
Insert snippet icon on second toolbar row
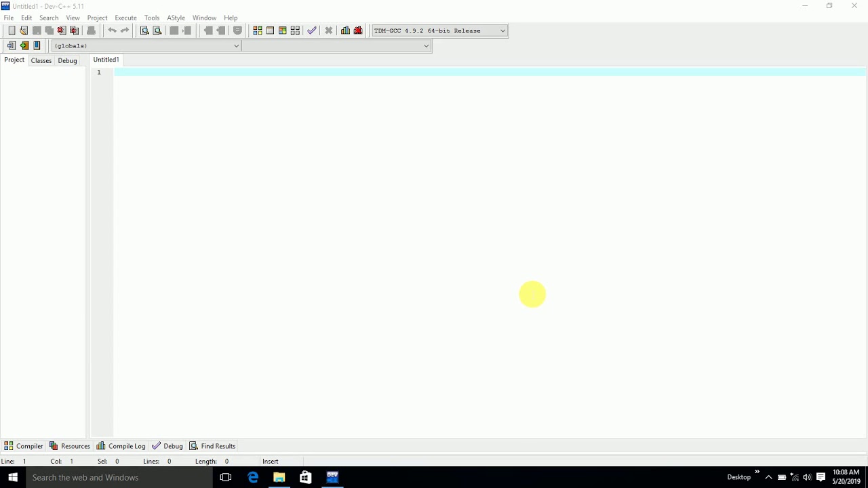pos(12,45)
